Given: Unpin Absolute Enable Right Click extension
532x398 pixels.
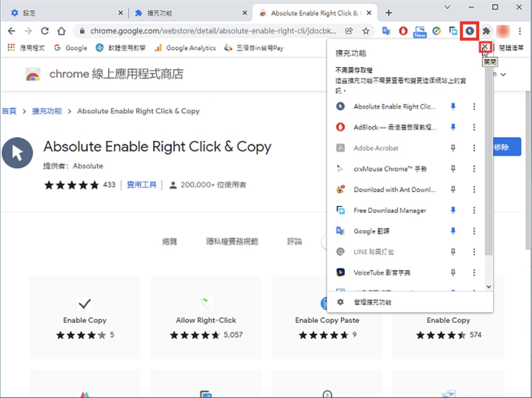Looking at the screenshot, I should [x=453, y=107].
